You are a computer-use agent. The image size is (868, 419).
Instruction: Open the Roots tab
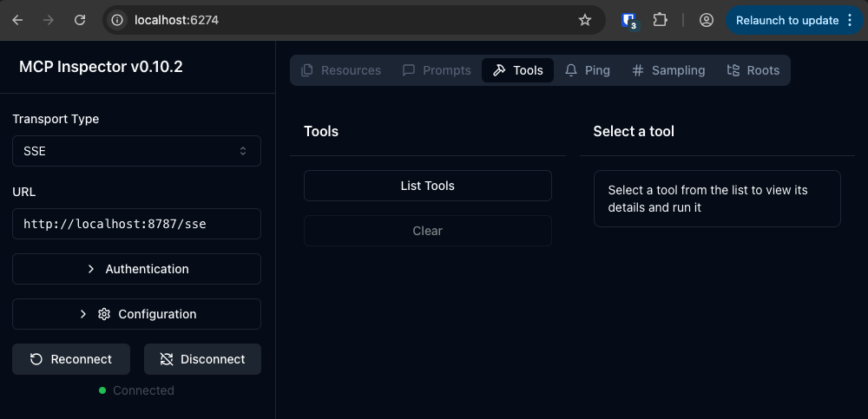(753, 70)
